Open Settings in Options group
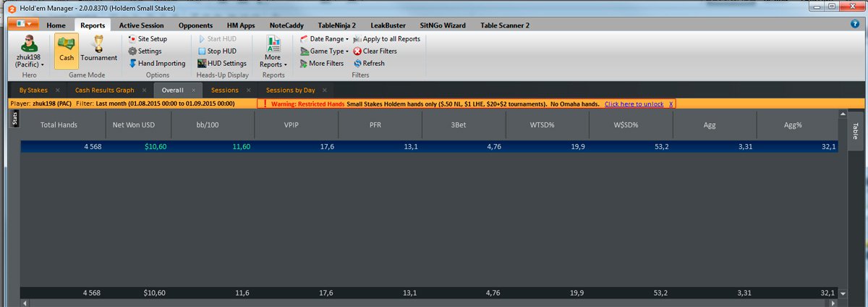Viewport: 868px width, 307px height. (x=145, y=51)
